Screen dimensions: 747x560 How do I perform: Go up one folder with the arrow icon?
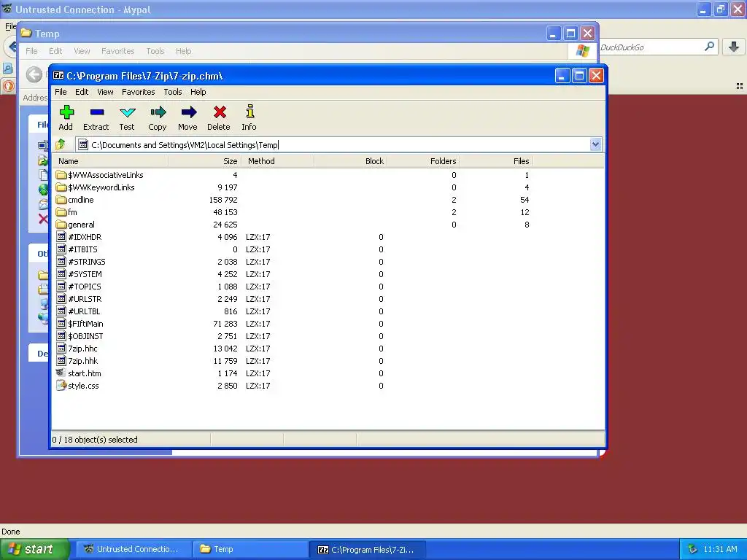(x=61, y=144)
